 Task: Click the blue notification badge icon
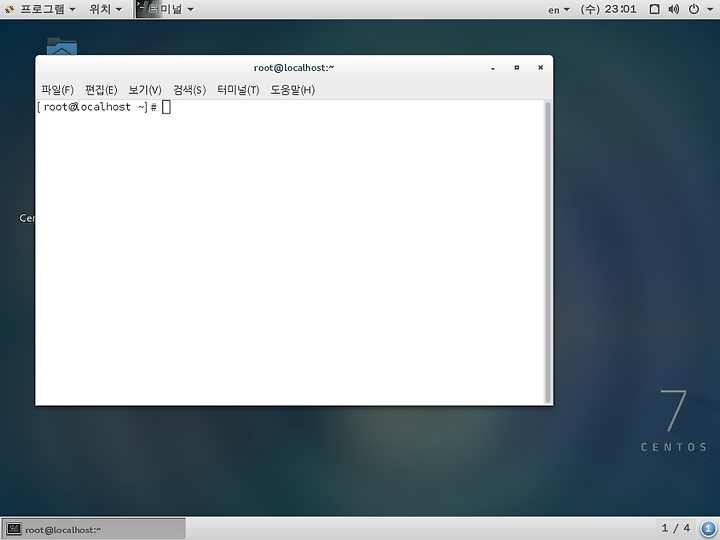coord(708,529)
